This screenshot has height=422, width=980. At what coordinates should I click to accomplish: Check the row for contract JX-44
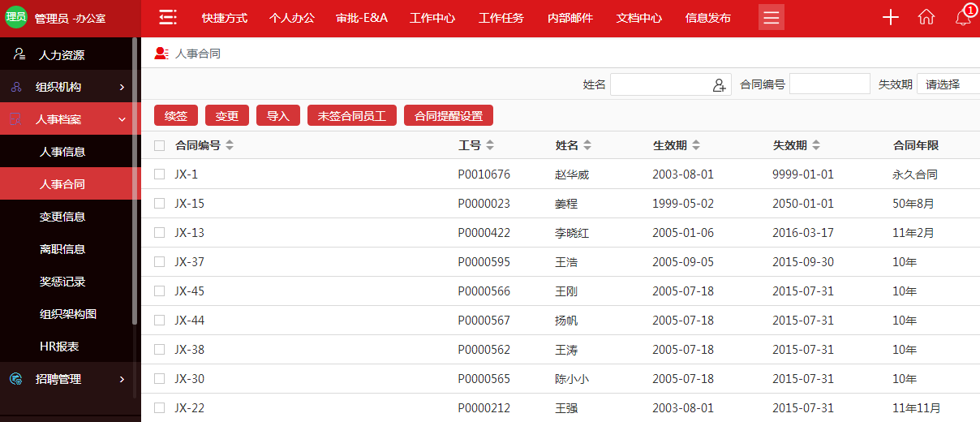[x=159, y=320]
